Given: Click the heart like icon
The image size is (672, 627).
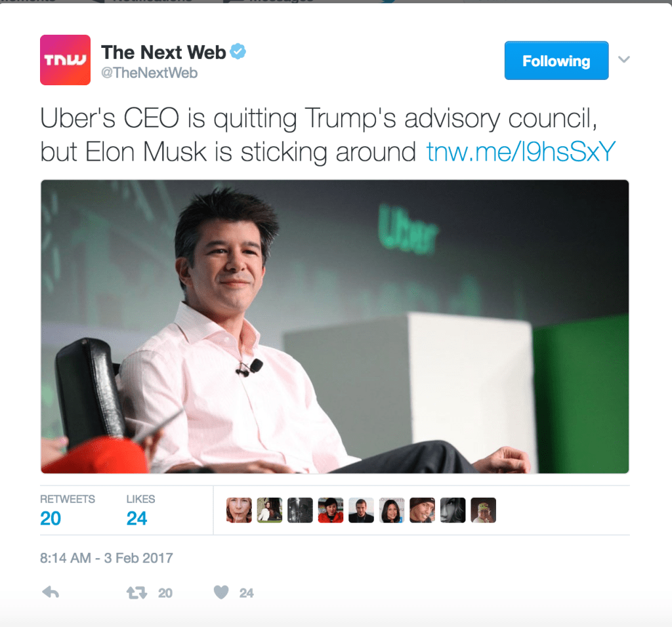Looking at the screenshot, I should click(x=221, y=592).
